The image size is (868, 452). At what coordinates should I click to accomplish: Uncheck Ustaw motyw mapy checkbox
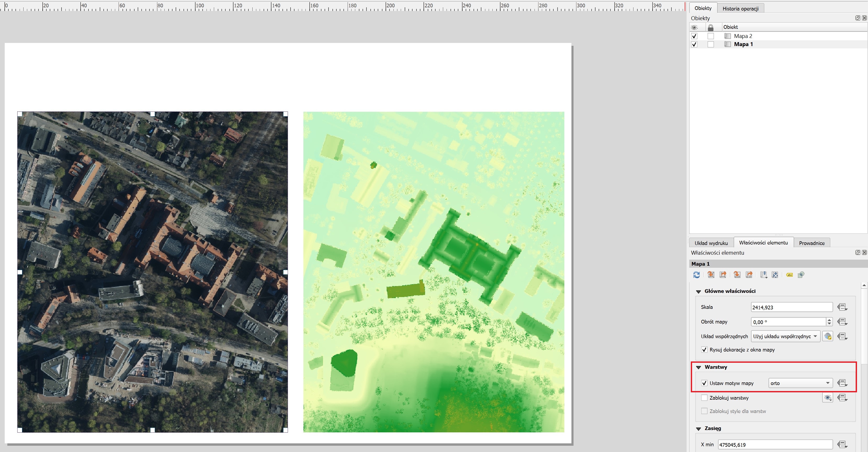pos(704,383)
